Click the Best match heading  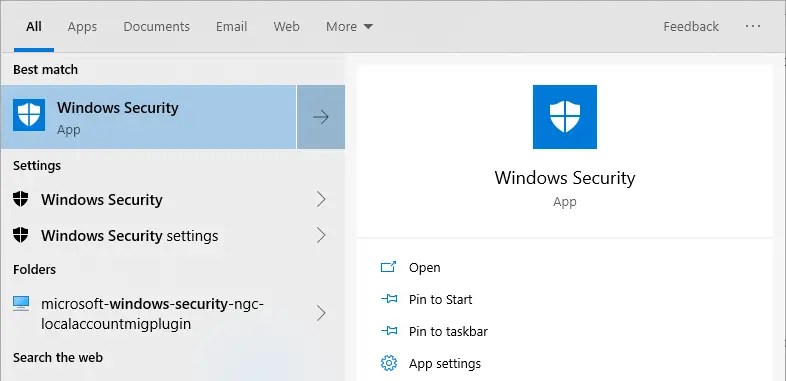[x=45, y=69]
